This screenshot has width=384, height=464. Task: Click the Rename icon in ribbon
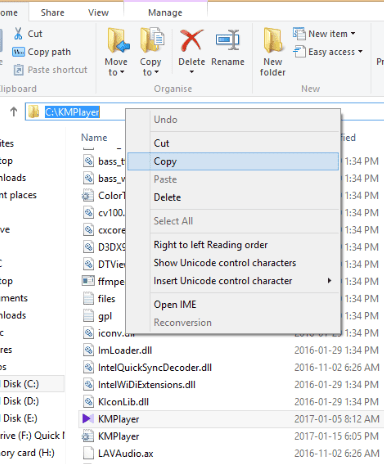tap(228, 40)
